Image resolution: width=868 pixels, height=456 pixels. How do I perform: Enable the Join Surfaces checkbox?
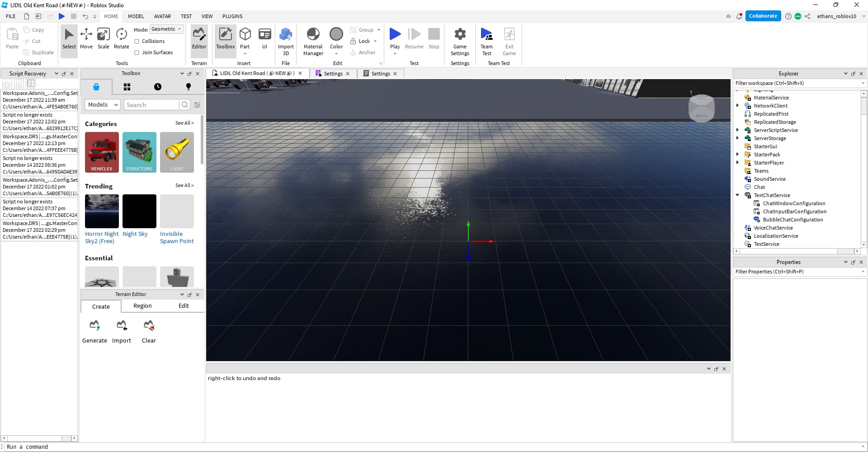point(137,52)
